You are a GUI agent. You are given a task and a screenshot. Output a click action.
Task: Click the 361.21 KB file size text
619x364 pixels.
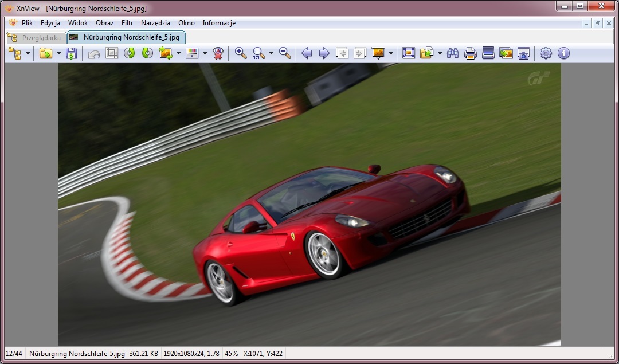[144, 353]
